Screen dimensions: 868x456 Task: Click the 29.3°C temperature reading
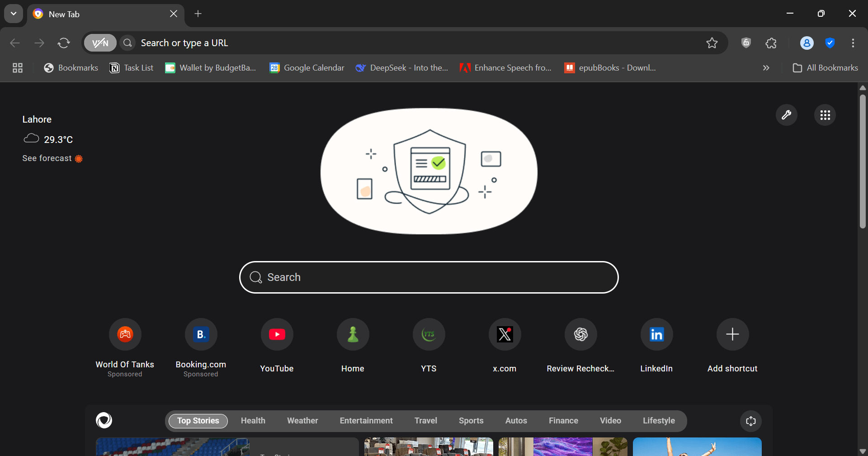(58, 139)
